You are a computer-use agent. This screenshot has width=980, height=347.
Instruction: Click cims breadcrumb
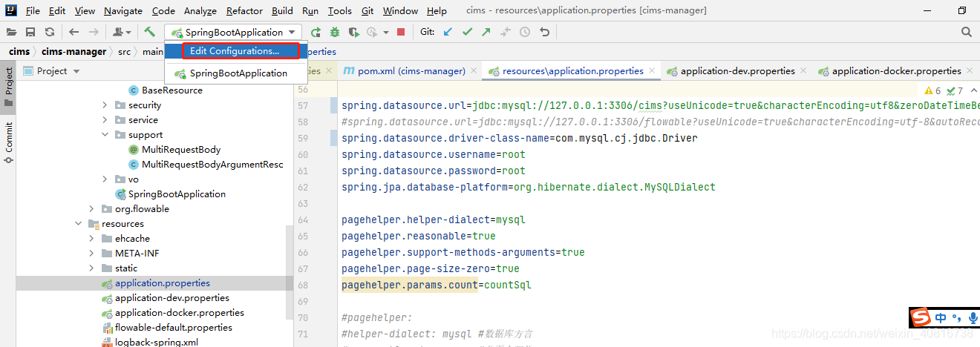[19, 51]
